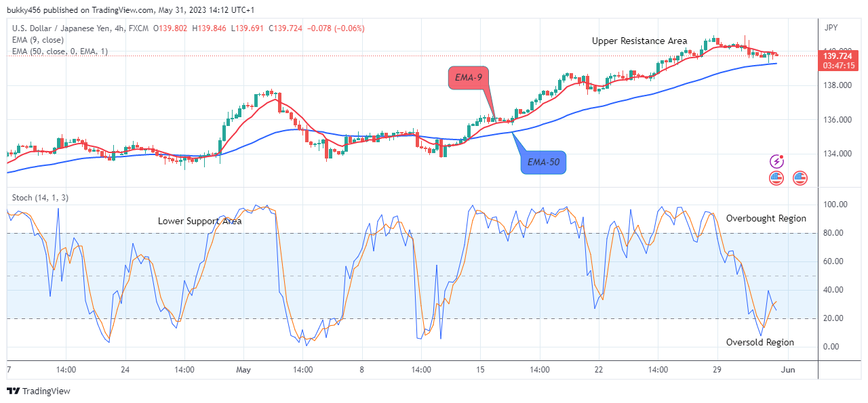Click the 24 date label on time axis
Screen dimensions: 868x403
[x=125, y=370]
